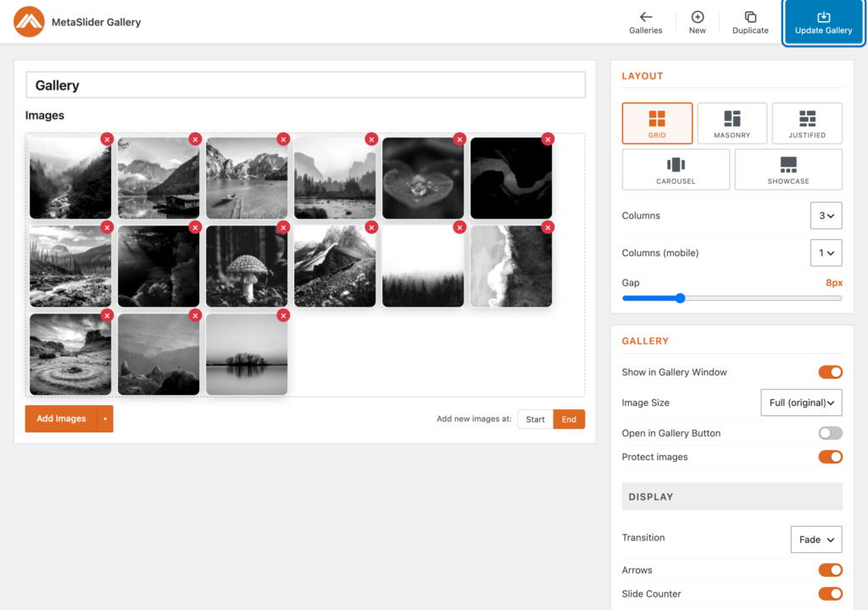Remove the spiral rock circle image
868x610 pixels.
pyautogui.click(x=107, y=315)
